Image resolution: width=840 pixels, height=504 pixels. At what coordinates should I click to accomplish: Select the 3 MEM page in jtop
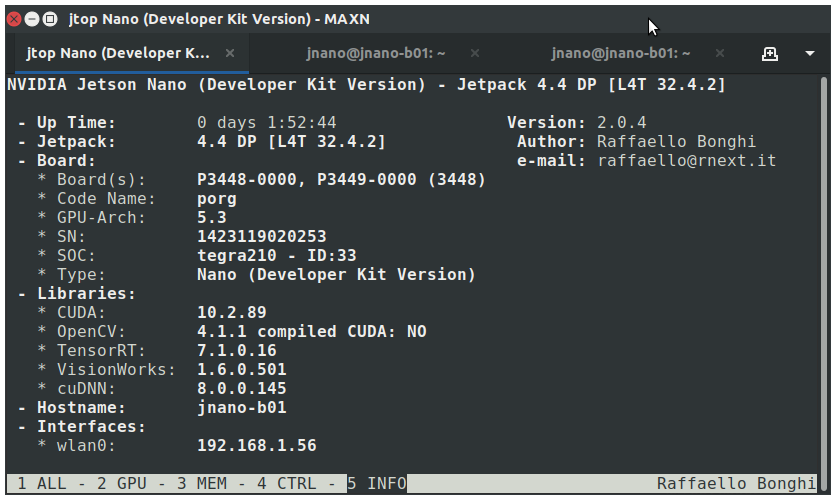point(202,484)
